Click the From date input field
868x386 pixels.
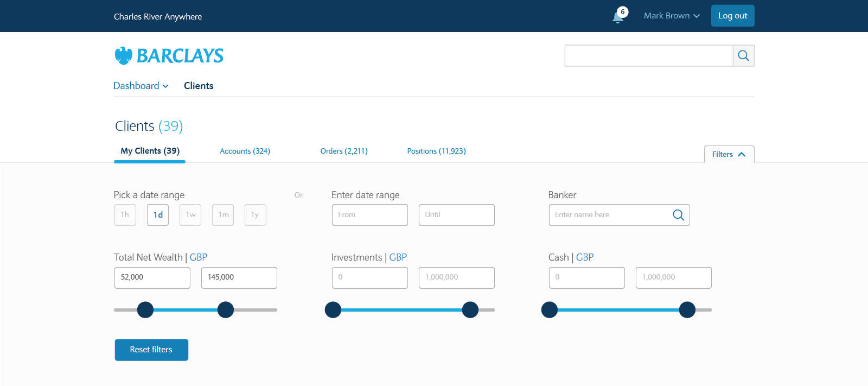click(369, 215)
